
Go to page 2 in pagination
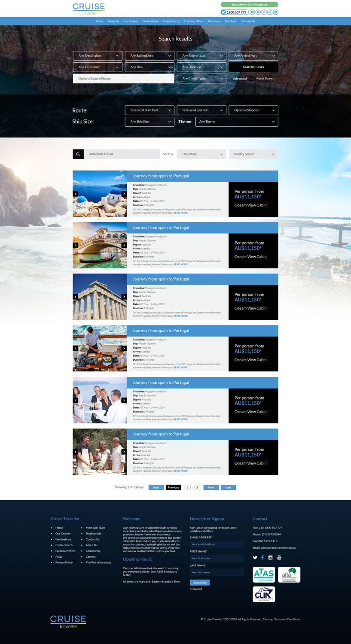point(197,487)
